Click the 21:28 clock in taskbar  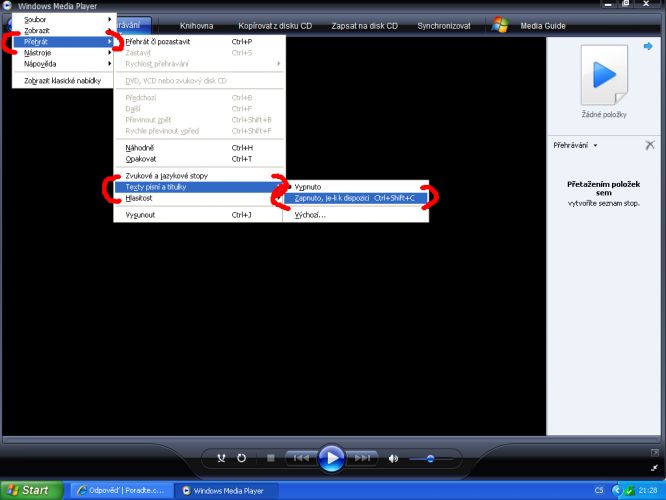(x=648, y=490)
